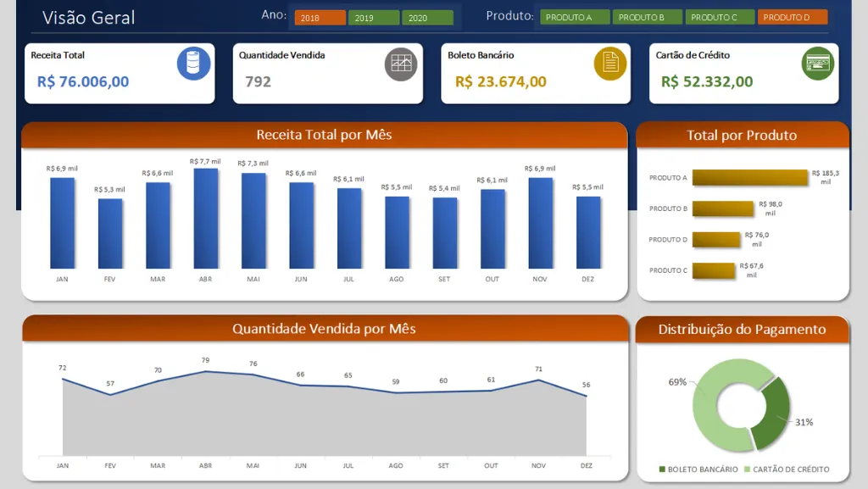Click the CARTÃO DE CRÉDITO legend entry
Screen dimensions: 868x489
point(790,470)
